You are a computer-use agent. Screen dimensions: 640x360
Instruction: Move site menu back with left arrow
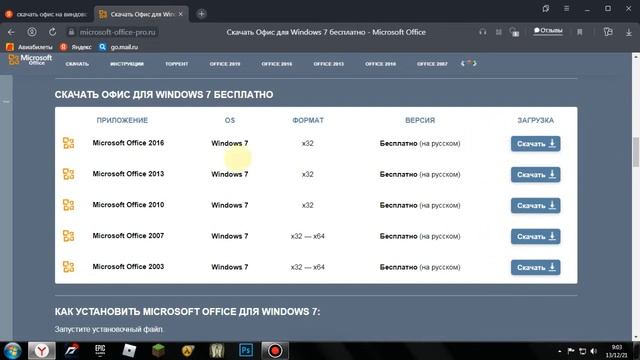(462, 64)
